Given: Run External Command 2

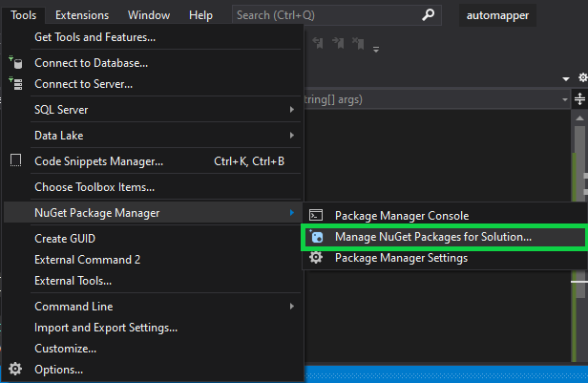Looking at the screenshot, I should tap(154, 260).
